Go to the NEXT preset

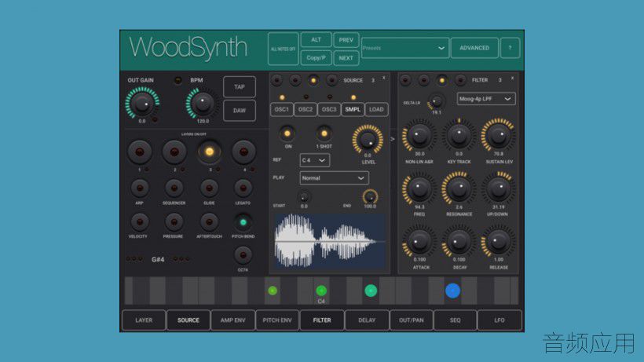pyautogui.click(x=346, y=58)
